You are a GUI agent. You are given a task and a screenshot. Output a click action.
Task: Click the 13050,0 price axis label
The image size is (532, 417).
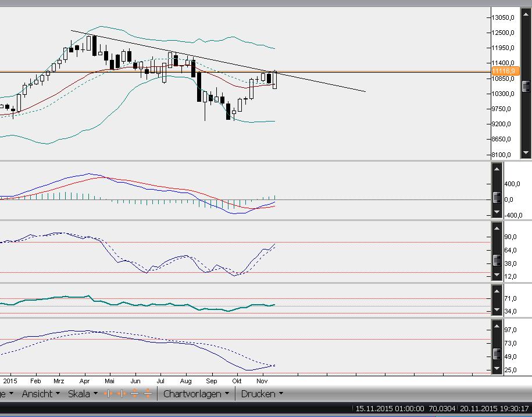[x=503, y=17]
